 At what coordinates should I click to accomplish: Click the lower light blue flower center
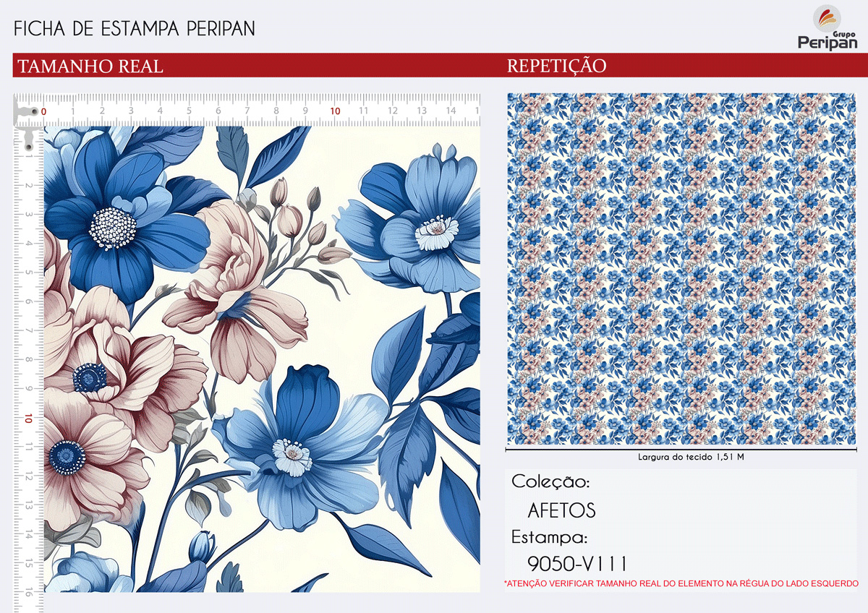292,457
